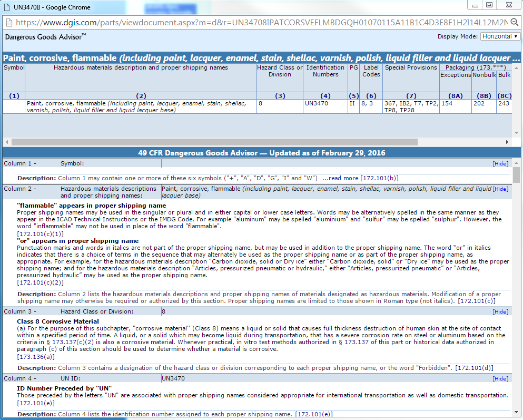
Task: Hide the Column 2 shipping names section
Action: coord(500,189)
